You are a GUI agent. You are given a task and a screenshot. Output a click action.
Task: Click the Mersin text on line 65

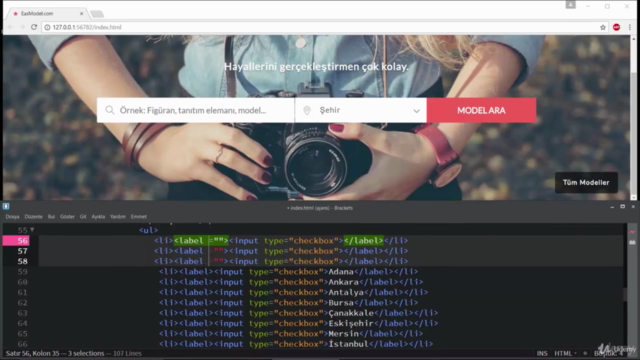(x=343, y=333)
